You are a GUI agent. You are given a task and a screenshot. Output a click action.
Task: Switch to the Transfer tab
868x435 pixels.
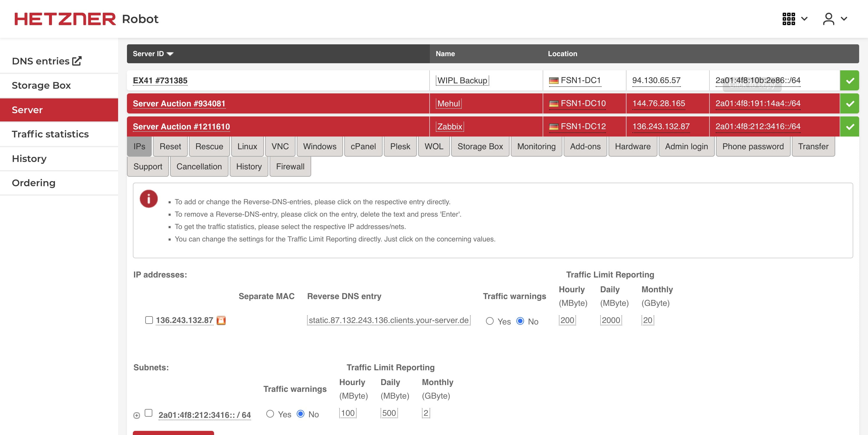click(x=813, y=146)
